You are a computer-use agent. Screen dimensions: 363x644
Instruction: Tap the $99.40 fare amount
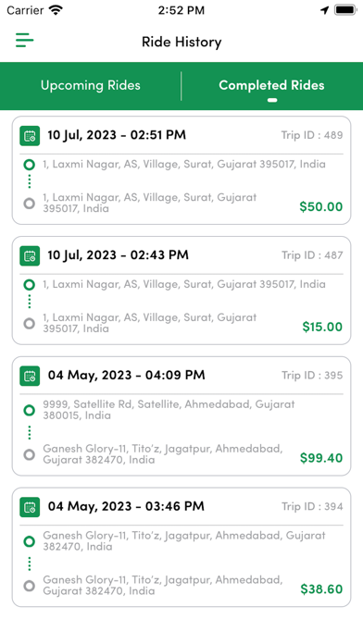click(321, 458)
